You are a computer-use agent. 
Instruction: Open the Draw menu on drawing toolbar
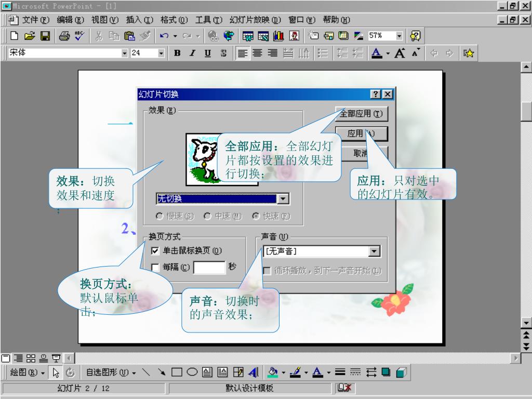coord(27,372)
